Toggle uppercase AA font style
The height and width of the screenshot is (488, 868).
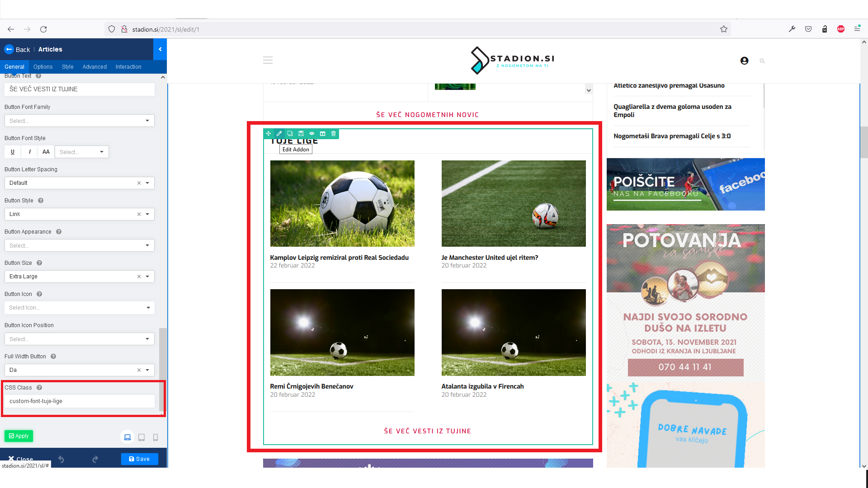point(46,152)
